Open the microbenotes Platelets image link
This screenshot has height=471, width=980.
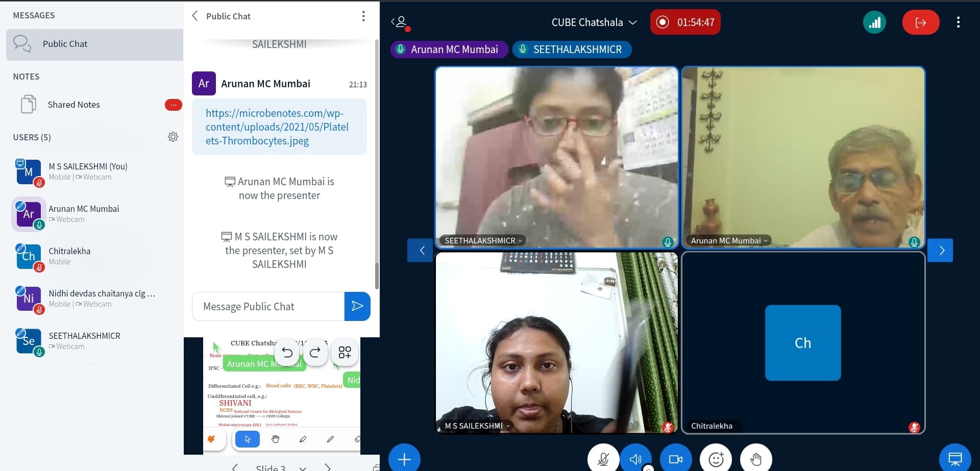(x=277, y=127)
